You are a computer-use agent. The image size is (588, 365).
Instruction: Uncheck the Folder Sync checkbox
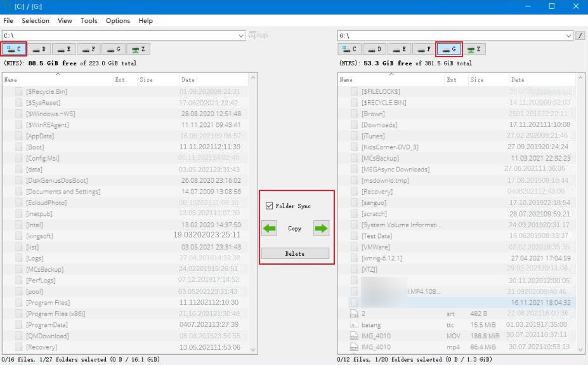point(270,206)
